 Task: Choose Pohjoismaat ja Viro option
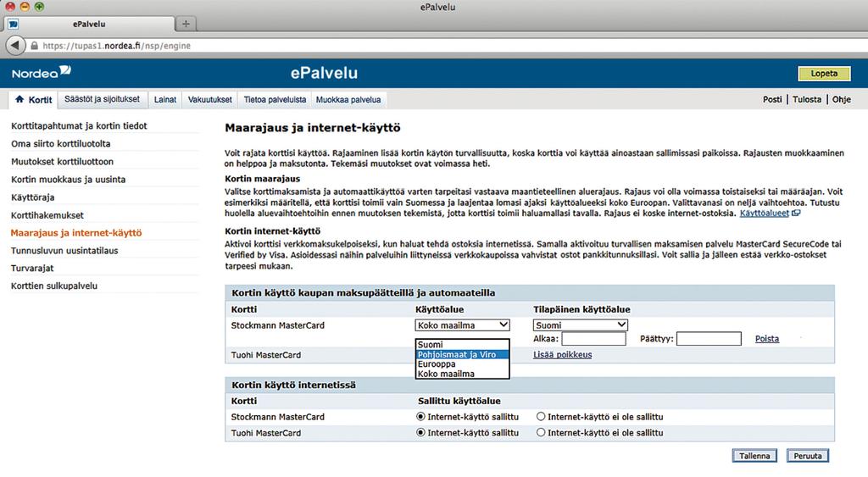click(462, 354)
